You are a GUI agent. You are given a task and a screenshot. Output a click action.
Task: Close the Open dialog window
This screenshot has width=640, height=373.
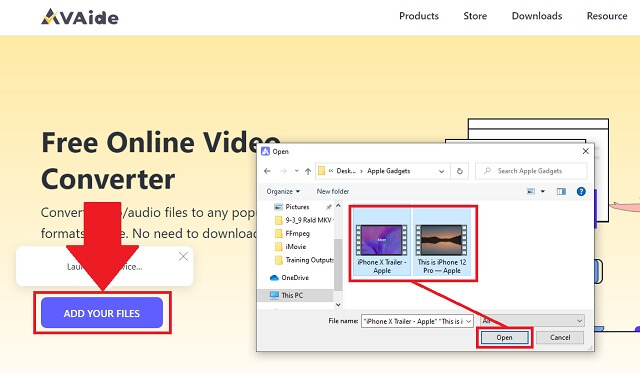click(585, 151)
